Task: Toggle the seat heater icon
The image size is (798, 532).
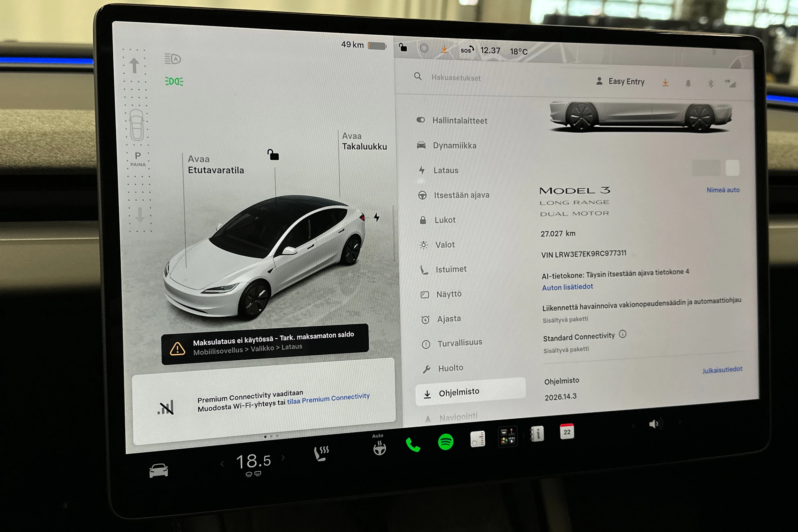Action: pos(321,453)
